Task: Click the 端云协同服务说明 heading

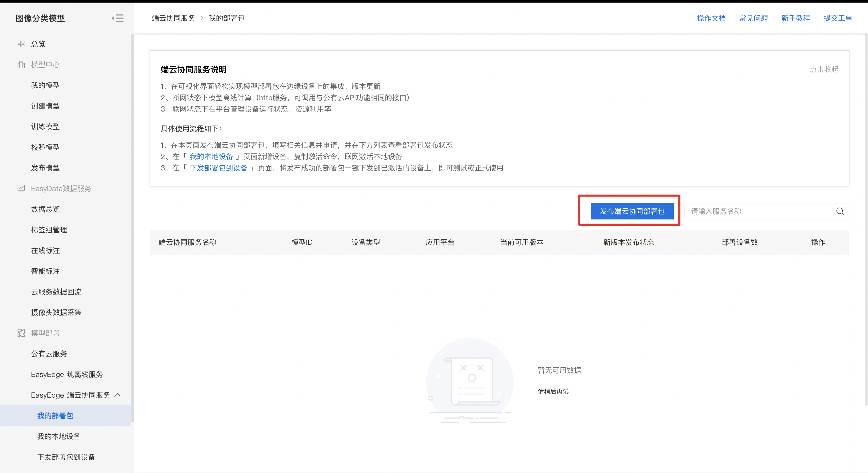Action: pyautogui.click(x=193, y=69)
